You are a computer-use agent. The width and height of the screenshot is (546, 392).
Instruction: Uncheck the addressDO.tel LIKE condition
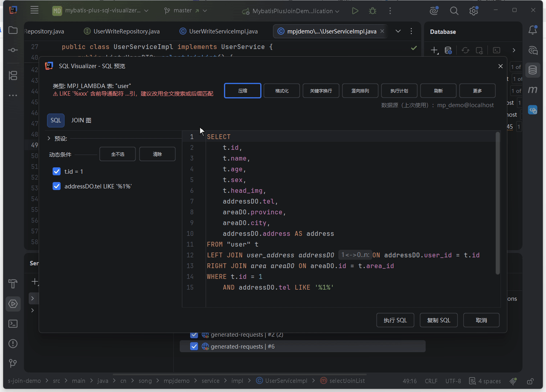click(x=56, y=186)
